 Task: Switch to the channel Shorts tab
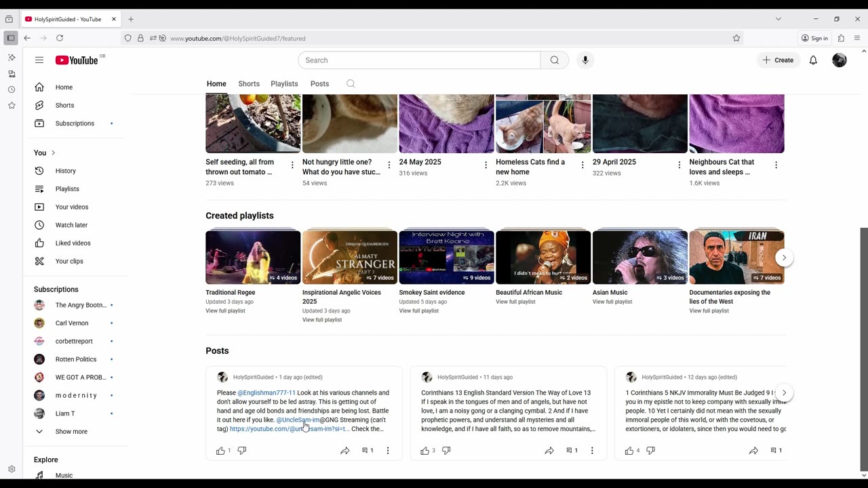click(x=249, y=84)
